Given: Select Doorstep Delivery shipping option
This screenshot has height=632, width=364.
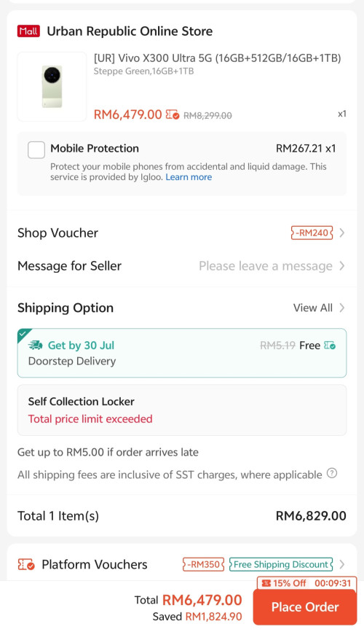Looking at the screenshot, I should (x=182, y=353).
